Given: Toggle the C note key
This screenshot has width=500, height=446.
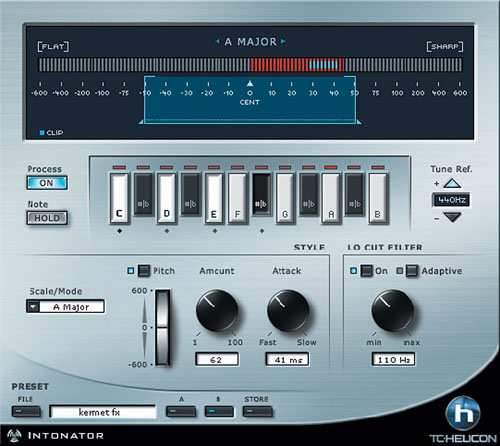Looking at the screenshot, I should pyautogui.click(x=119, y=198).
